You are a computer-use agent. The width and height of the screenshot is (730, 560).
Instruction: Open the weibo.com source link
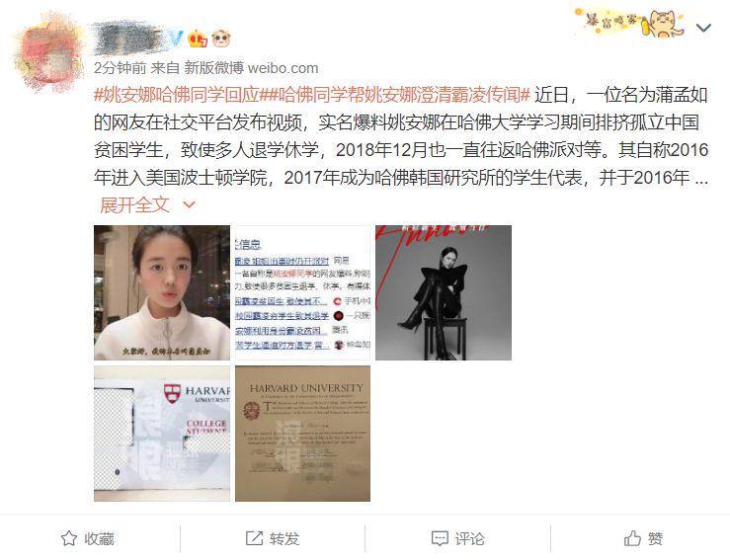point(284,68)
